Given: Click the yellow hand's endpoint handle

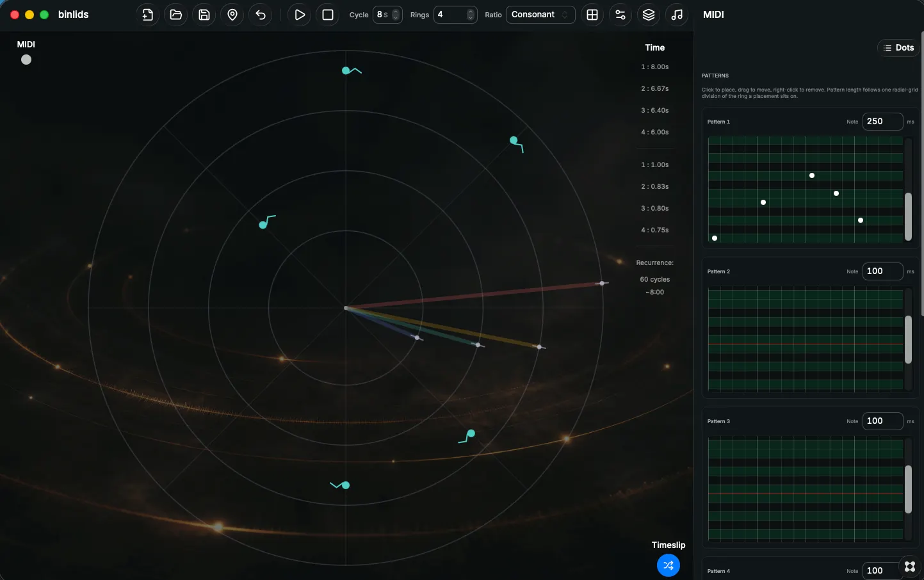Looking at the screenshot, I should coord(540,347).
